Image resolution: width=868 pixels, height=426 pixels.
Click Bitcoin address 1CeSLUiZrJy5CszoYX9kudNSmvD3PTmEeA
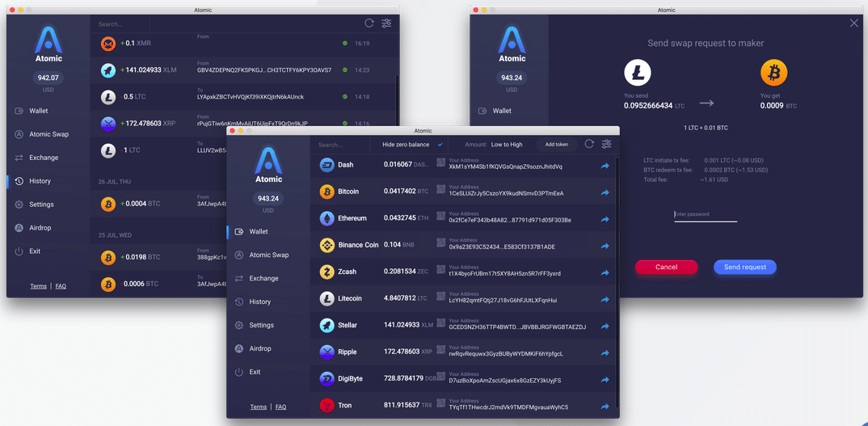point(506,193)
